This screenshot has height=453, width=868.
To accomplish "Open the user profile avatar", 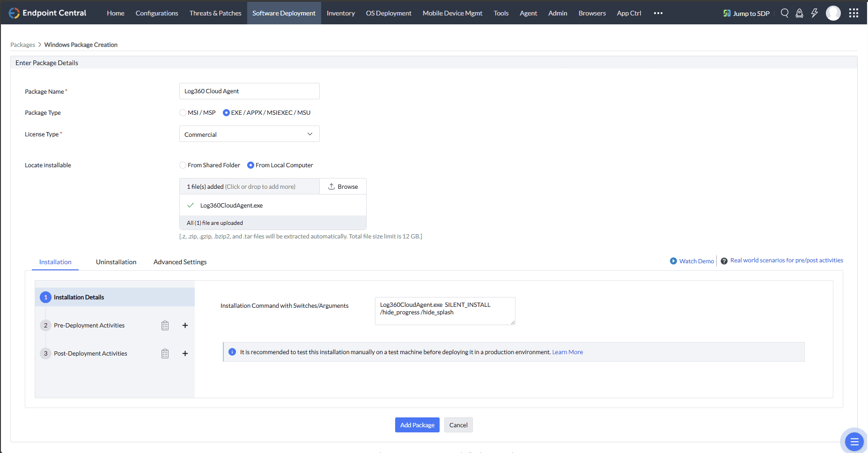I will (x=833, y=13).
